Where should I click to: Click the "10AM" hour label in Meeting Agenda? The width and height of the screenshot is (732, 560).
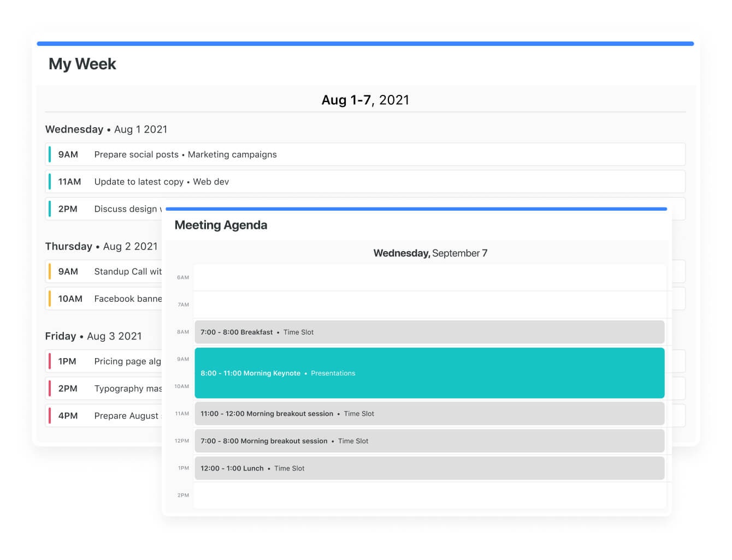(182, 386)
